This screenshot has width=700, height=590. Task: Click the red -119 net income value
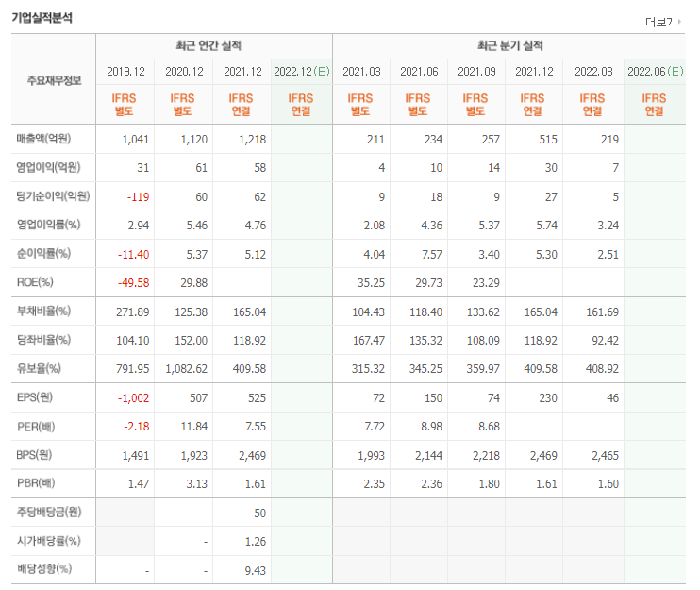coord(138,197)
